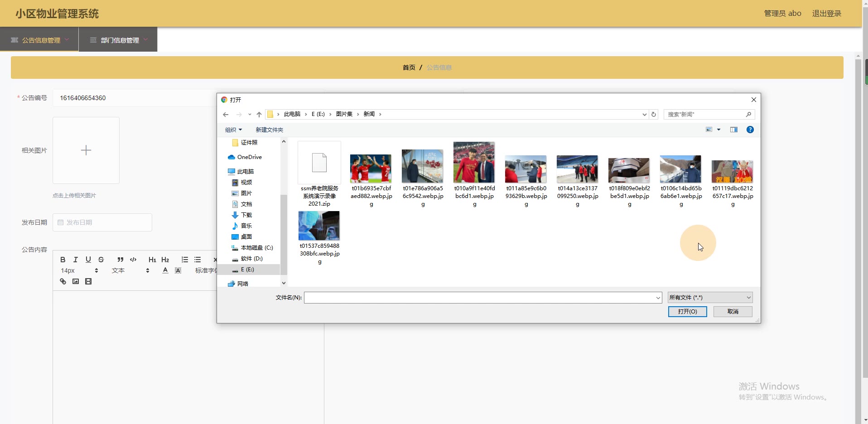Click the insert video icon
Image resolution: width=868 pixels, height=424 pixels.
88,281
